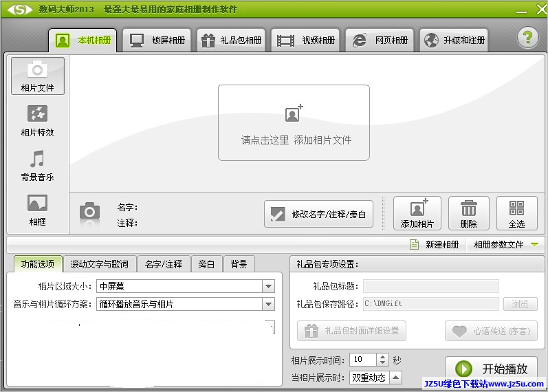This screenshot has height=392, width=548.
Task: Open the 相框 photo frame panel
Action: coord(37,210)
